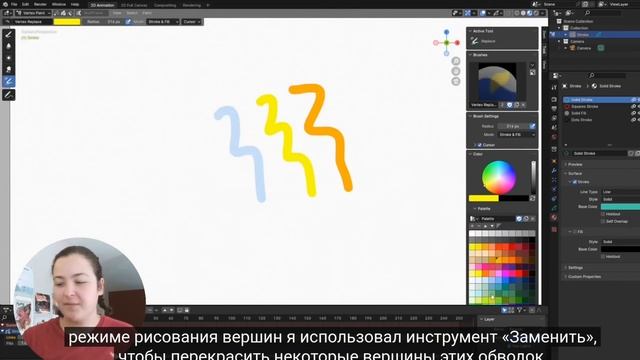This screenshot has width=640, height=360.
Task: Expand the Settings panel in material properties
Action: tap(575, 268)
